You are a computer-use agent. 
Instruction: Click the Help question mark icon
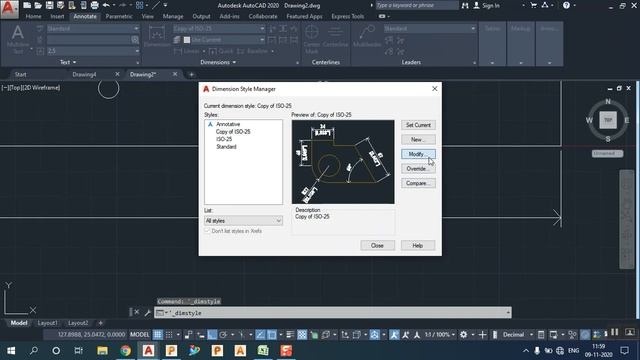tap(566, 5)
